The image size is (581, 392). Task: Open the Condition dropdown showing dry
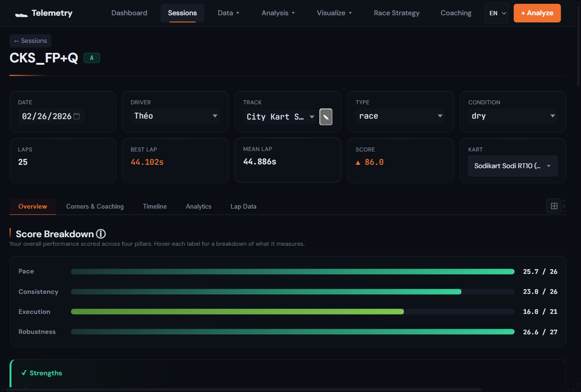click(x=512, y=116)
